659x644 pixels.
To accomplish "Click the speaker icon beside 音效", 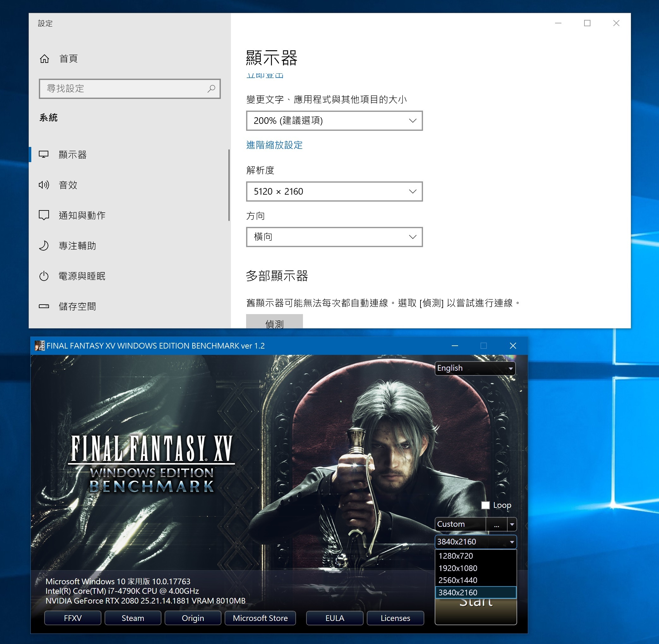I will [x=44, y=185].
